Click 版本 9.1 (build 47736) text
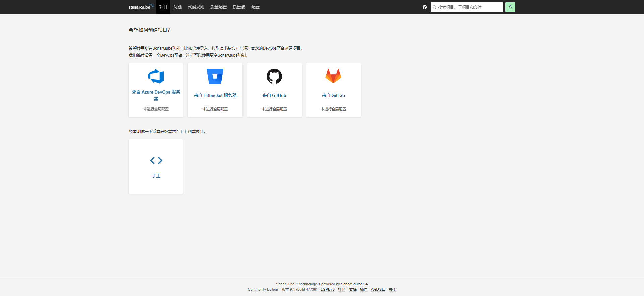The width and height of the screenshot is (644, 296). click(299, 289)
